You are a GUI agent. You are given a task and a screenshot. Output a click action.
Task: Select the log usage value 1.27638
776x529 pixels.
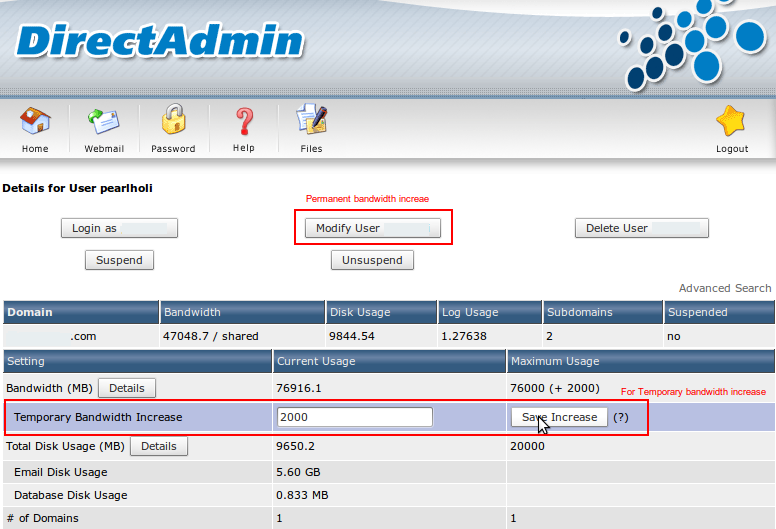click(464, 336)
